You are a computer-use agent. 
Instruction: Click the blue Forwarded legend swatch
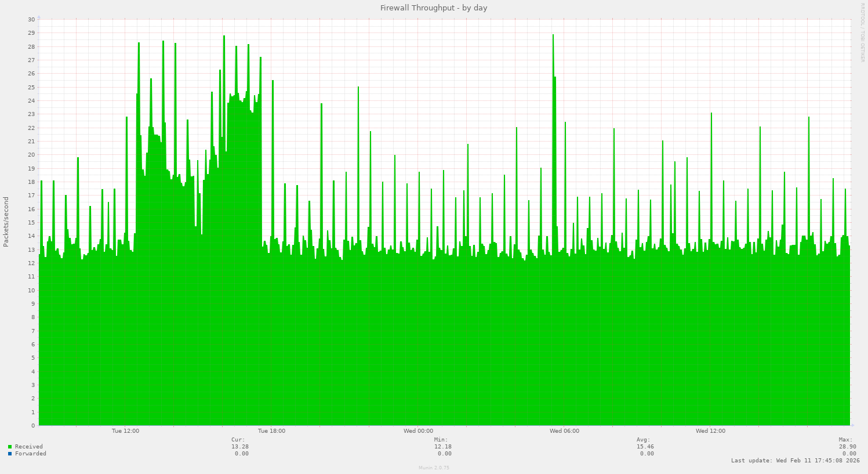(x=9, y=454)
